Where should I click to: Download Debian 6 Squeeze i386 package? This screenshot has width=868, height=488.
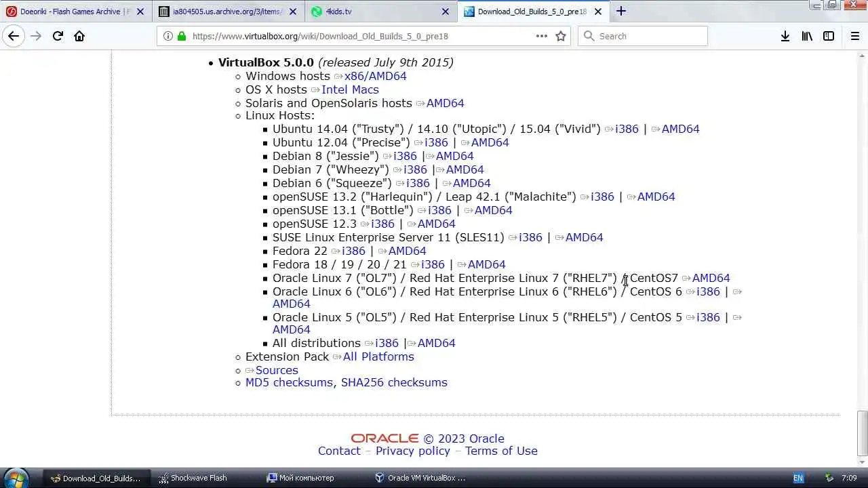[418, 183]
